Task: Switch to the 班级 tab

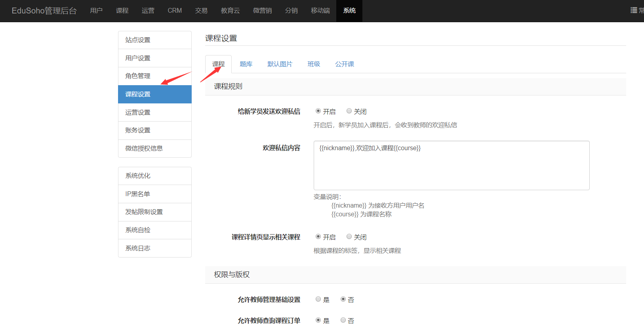Action: click(314, 64)
